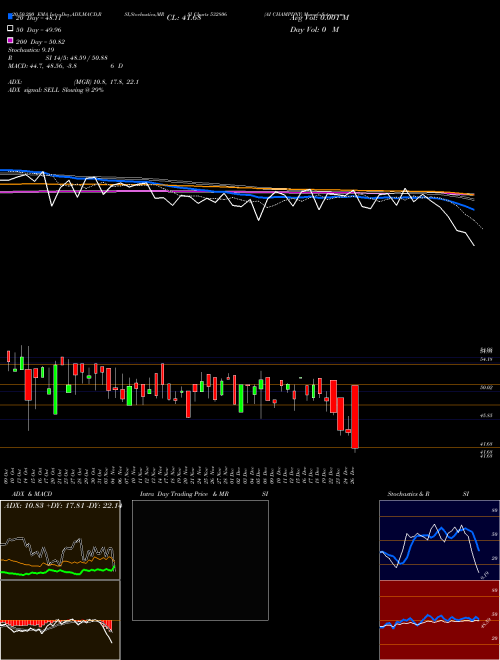The image size is (500, 660).
Task: Open the blue Stochastics chart panel
Action: click(x=439, y=540)
